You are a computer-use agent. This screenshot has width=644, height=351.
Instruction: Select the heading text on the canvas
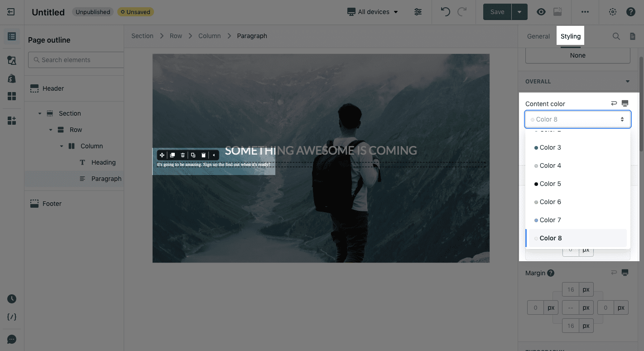[321, 150]
